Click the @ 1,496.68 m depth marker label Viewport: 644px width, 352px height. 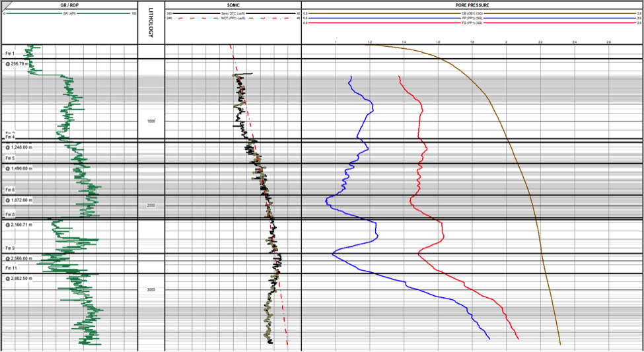tap(18, 168)
